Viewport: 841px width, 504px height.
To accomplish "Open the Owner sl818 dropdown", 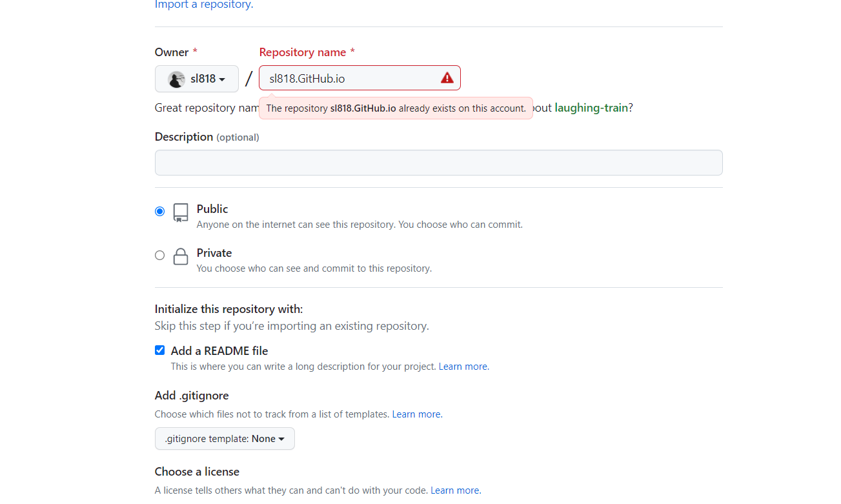I will coord(197,79).
